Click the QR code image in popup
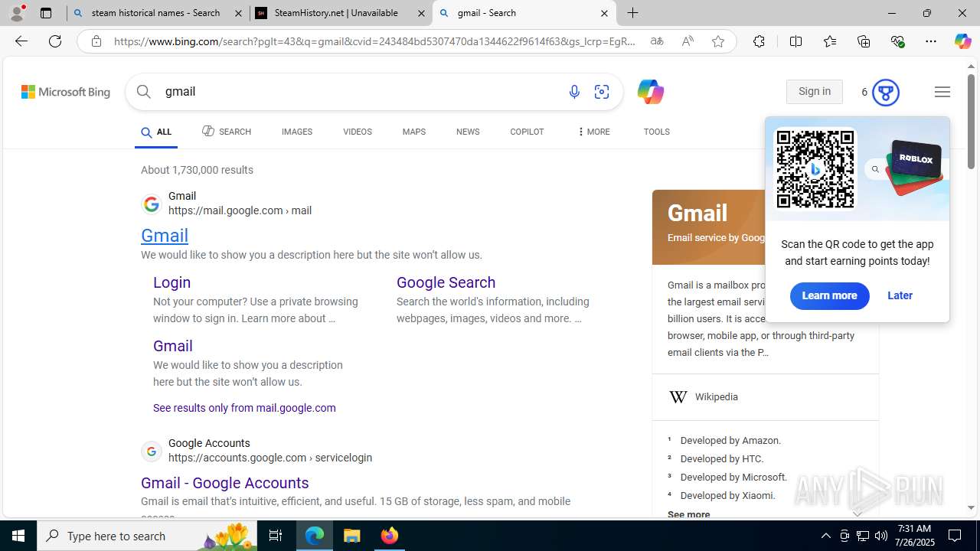This screenshot has width=980, height=551. point(815,169)
